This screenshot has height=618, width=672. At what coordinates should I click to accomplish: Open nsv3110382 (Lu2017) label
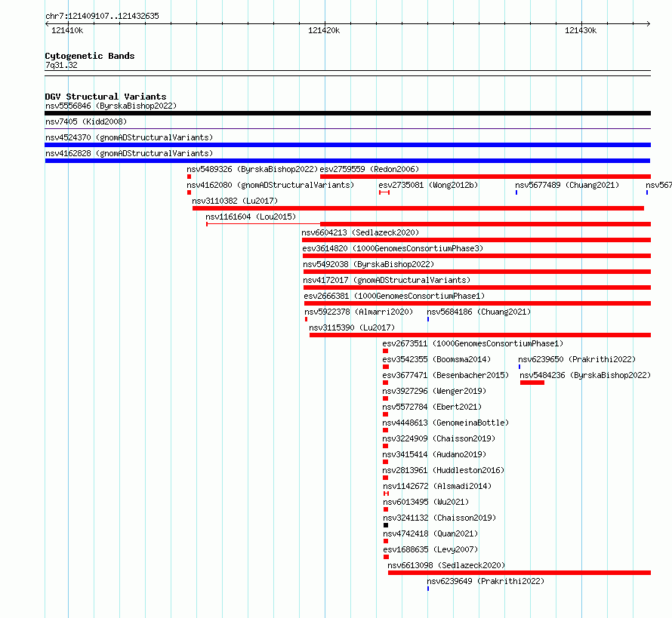tap(235, 201)
